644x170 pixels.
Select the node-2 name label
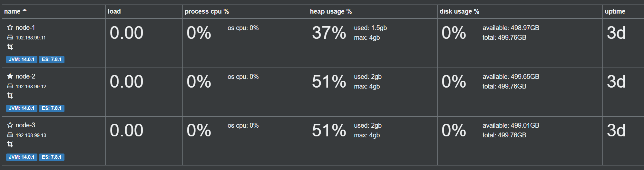(25, 76)
